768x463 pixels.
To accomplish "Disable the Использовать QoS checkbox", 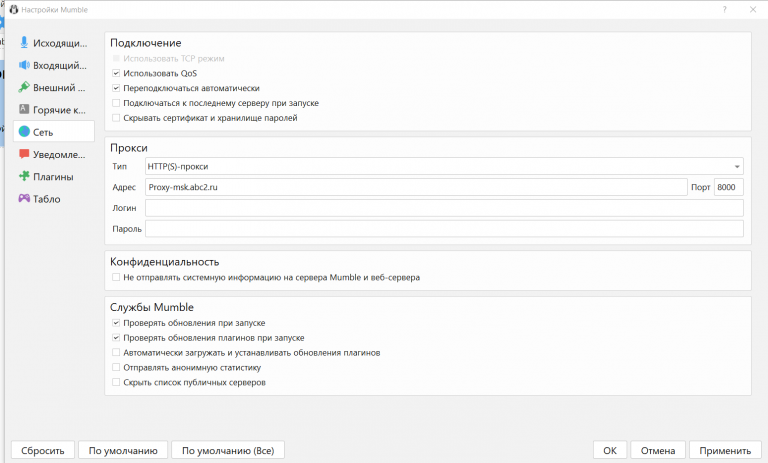I will coord(116,73).
